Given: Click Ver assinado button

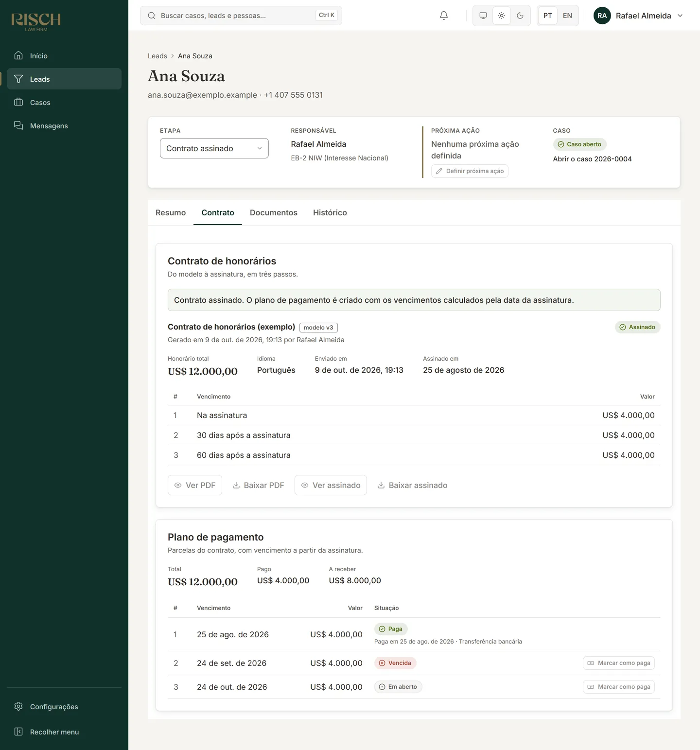Looking at the screenshot, I should 331,485.
